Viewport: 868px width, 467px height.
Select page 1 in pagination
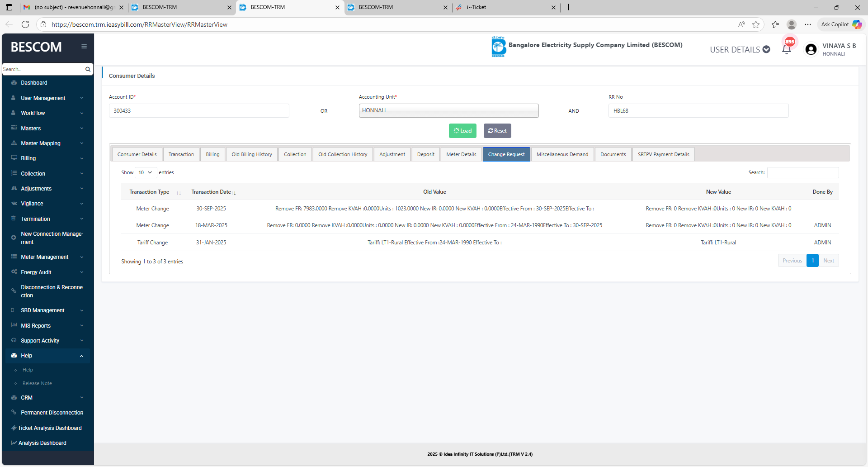(x=812, y=261)
